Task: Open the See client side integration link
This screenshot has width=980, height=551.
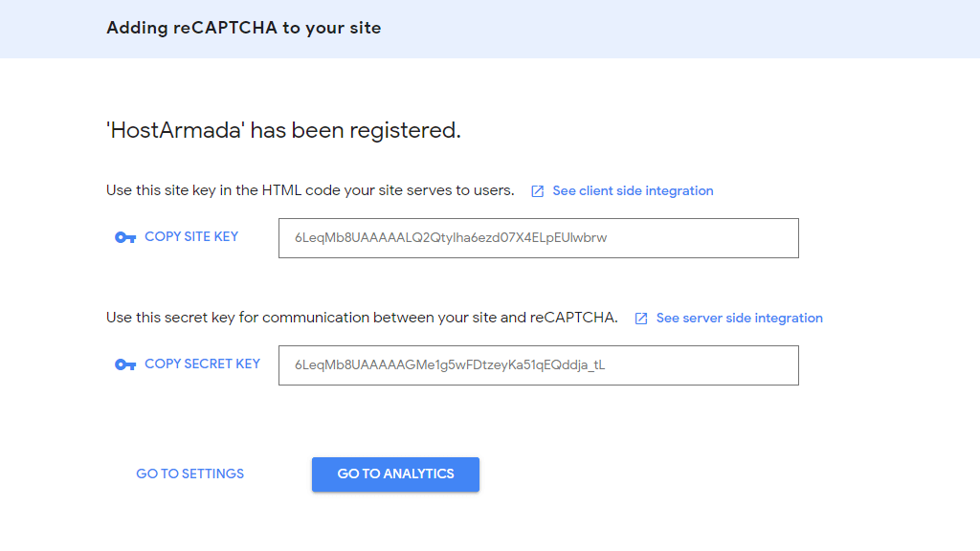Action: (x=633, y=190)
